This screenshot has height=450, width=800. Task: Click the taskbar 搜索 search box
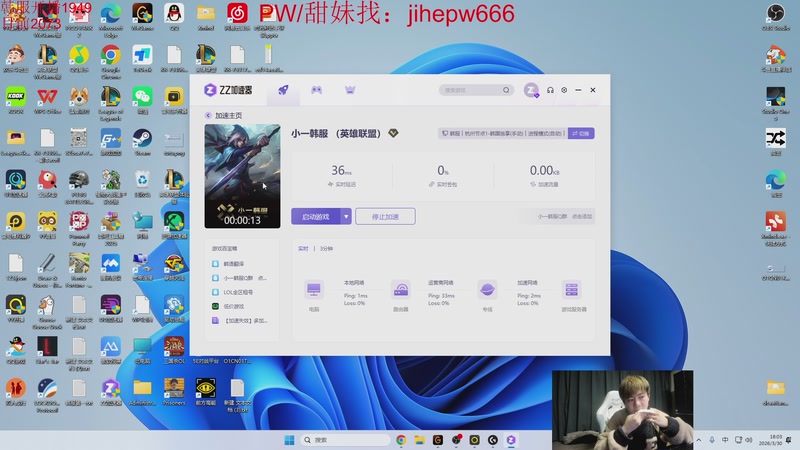[x=345, y=440]
